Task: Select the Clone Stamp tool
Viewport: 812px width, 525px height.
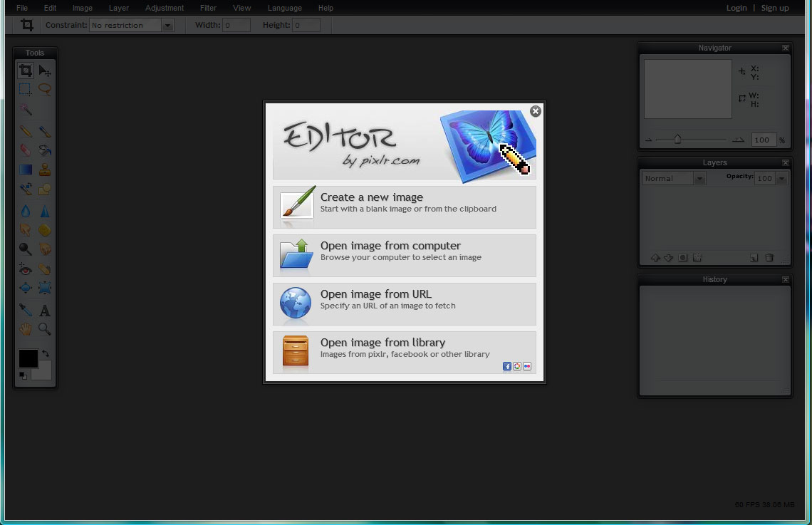Action: (x=45, y=170)
